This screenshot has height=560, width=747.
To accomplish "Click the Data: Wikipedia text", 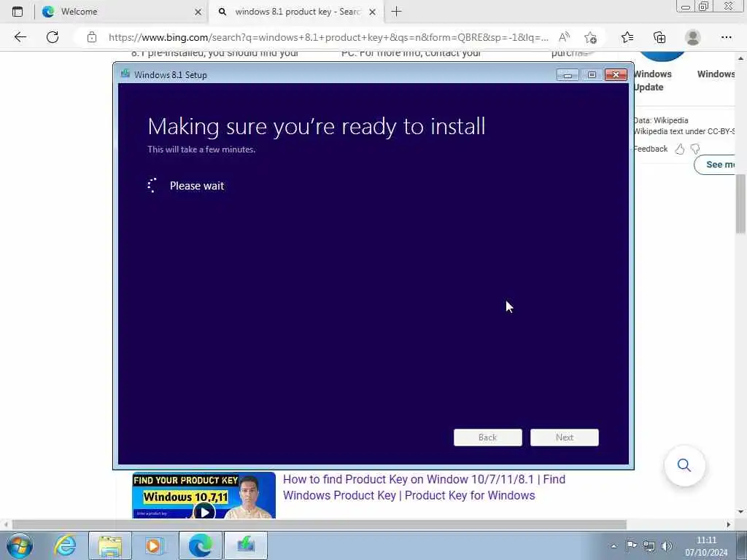I will coord(661,120).
